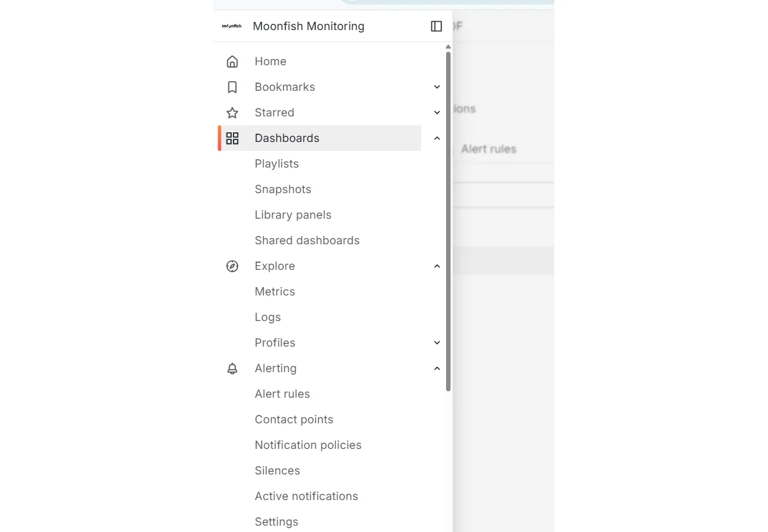768x532 pixels.
Task: Click the Explore compass icon
Action: [232, 266]
